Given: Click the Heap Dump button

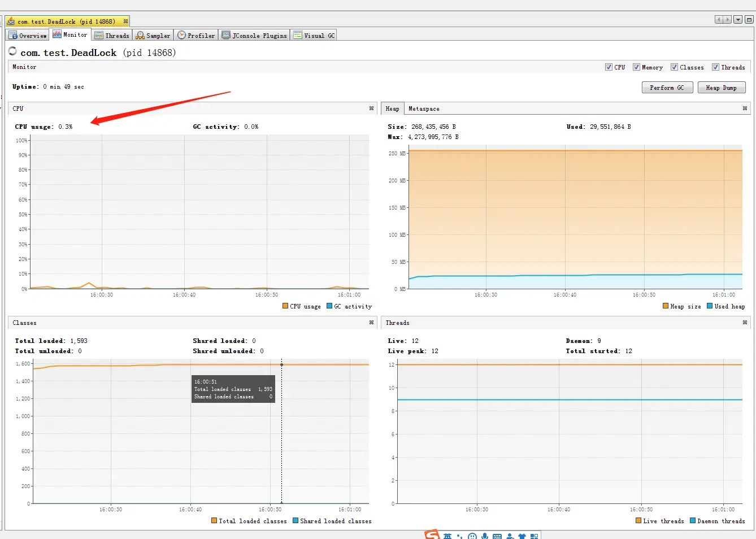Looking at the screenshot, I should pyautogui.click(x=722, y=88).
